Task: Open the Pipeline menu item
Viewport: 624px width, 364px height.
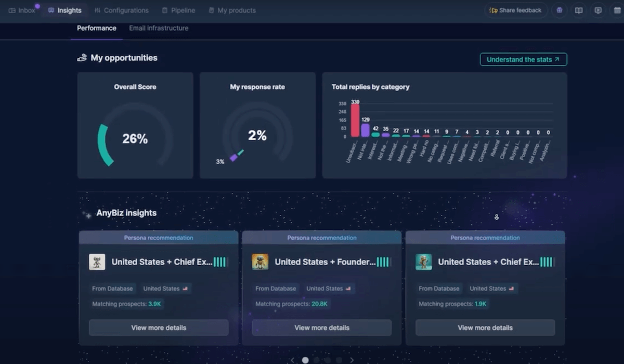Action: pos(178,10)
